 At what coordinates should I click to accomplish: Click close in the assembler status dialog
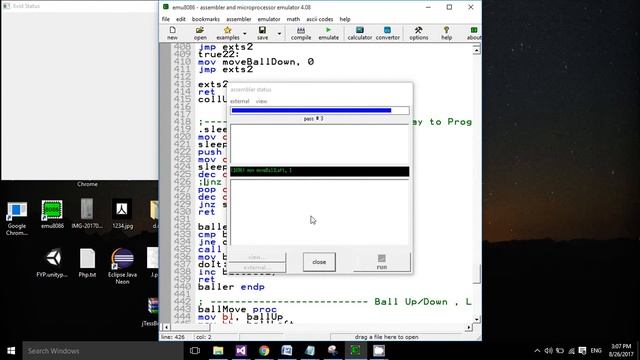tap(319, 262)
